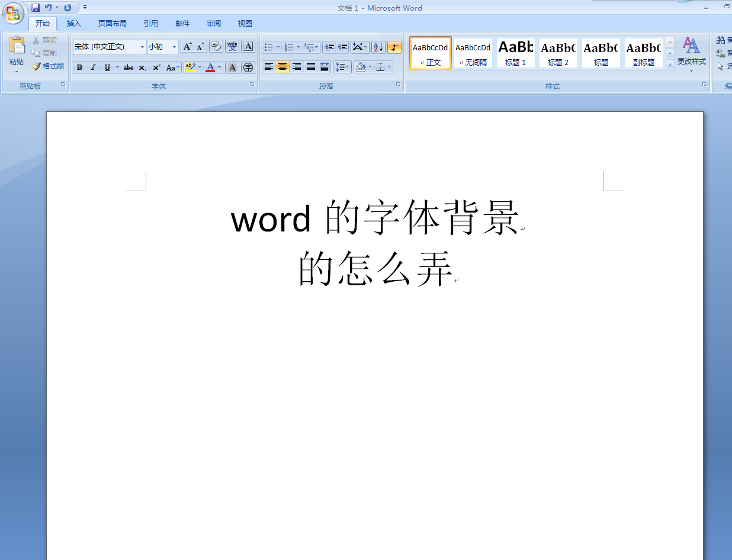
Task: Apply the 无间隔 style
Action: tap(473, 53)
